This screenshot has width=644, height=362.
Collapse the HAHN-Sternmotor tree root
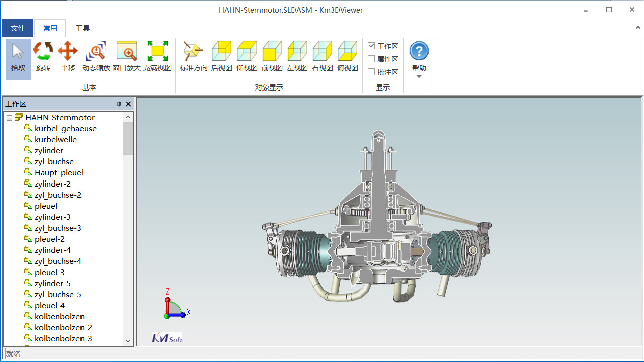(x=10, y=118)
